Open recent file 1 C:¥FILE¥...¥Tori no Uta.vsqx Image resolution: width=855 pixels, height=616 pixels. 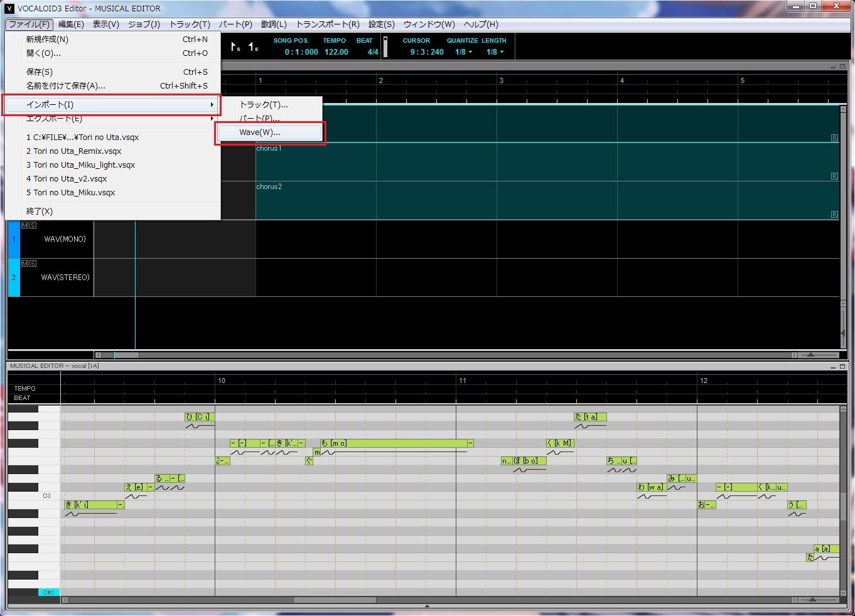coord(112,138)
